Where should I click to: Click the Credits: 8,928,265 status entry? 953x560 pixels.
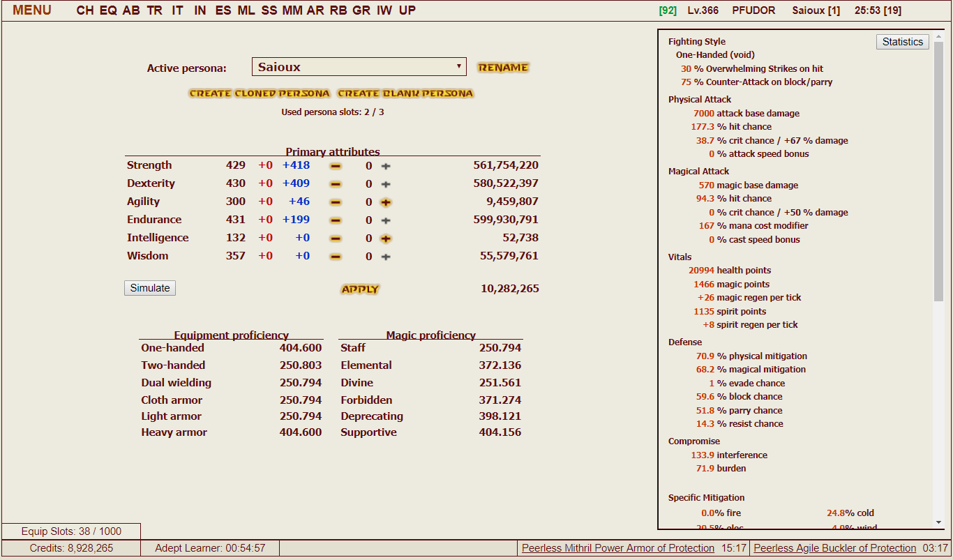(x=71, y=548)
